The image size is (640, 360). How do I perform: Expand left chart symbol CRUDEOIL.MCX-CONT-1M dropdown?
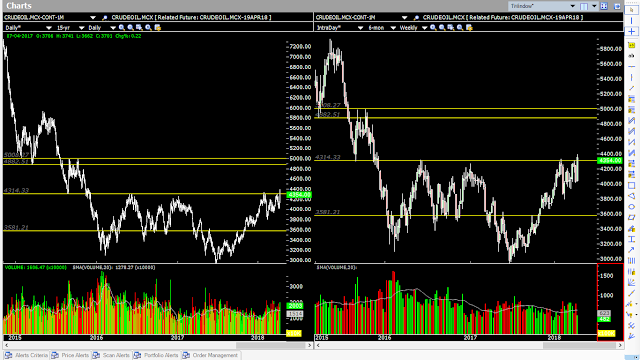coord(93,18)
